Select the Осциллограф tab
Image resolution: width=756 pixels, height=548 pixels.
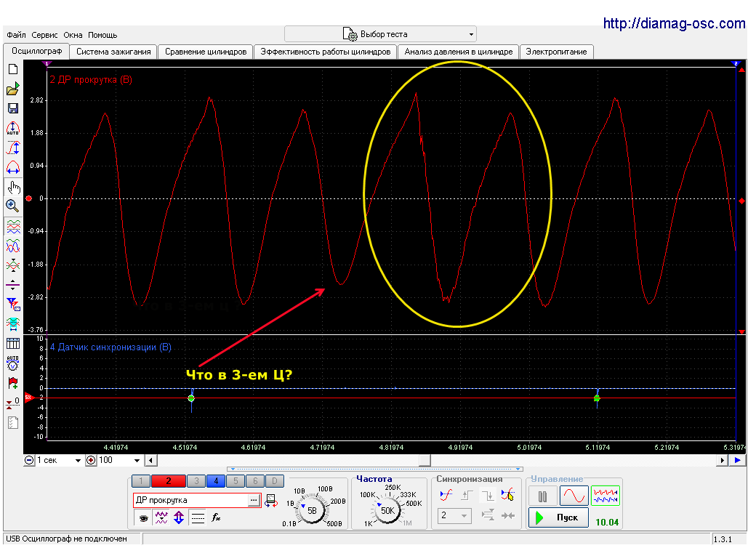coord(36,51)
